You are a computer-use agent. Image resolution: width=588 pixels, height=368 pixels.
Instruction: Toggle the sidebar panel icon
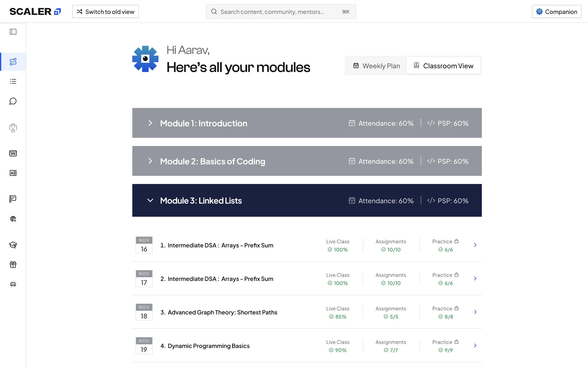click(13, 32)
